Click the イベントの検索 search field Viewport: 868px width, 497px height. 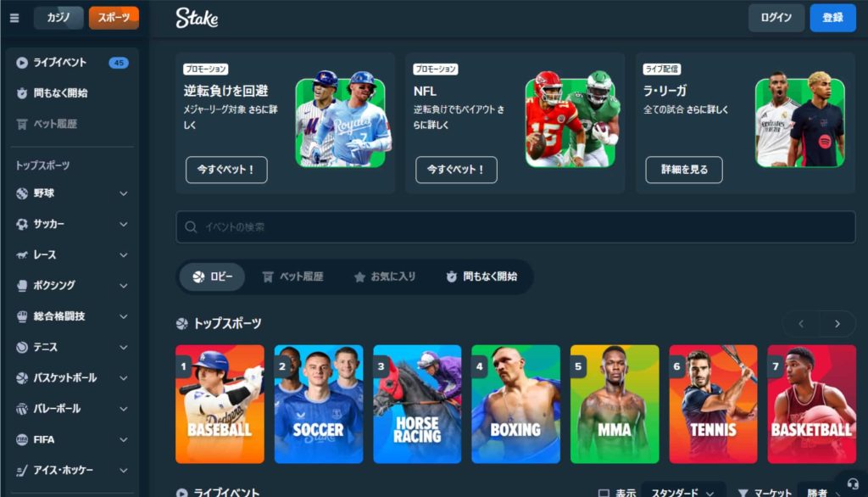coord(515,226)
